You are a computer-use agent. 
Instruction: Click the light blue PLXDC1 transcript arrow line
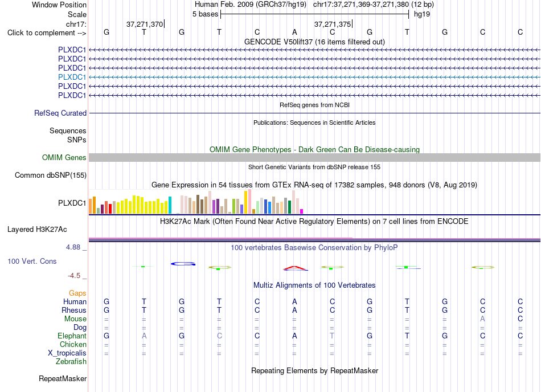tap(314, 77)
